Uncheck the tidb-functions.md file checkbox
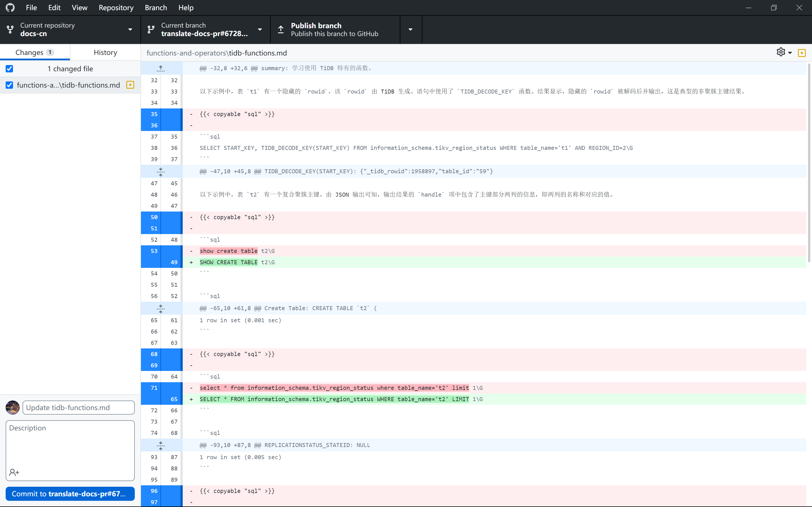The image size is (812, 507). click(x=9, y=85)
